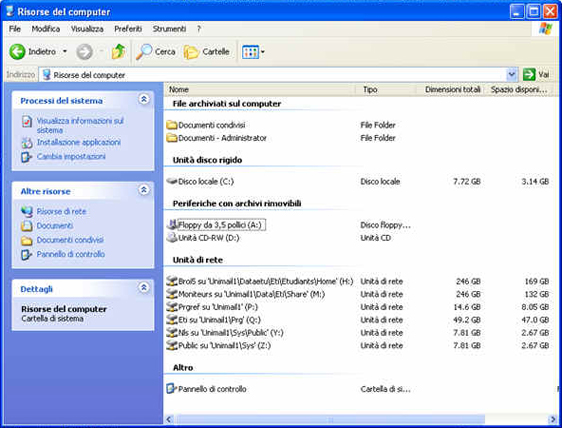This screenshot has width=562, height=428.
Task: Select the Public (Z:) network drive icon
Action: (172, 346)
